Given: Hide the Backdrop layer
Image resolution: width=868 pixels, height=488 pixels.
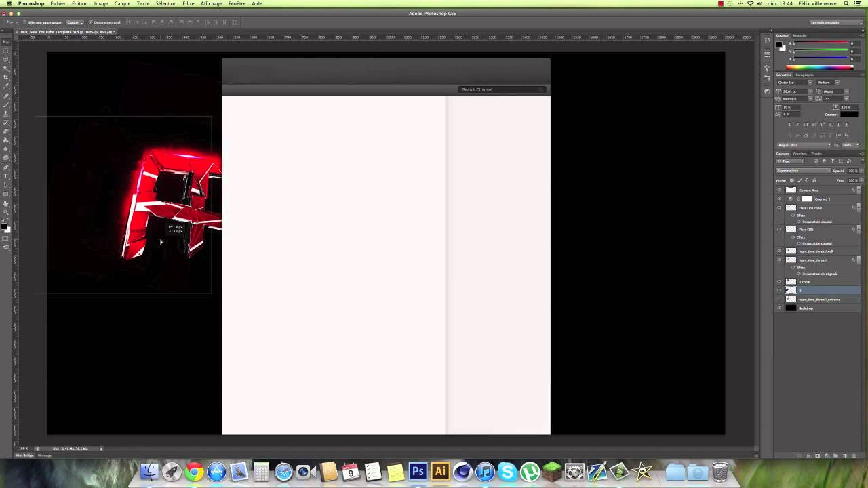Looking at the screenshot, I should click(779, 308).
